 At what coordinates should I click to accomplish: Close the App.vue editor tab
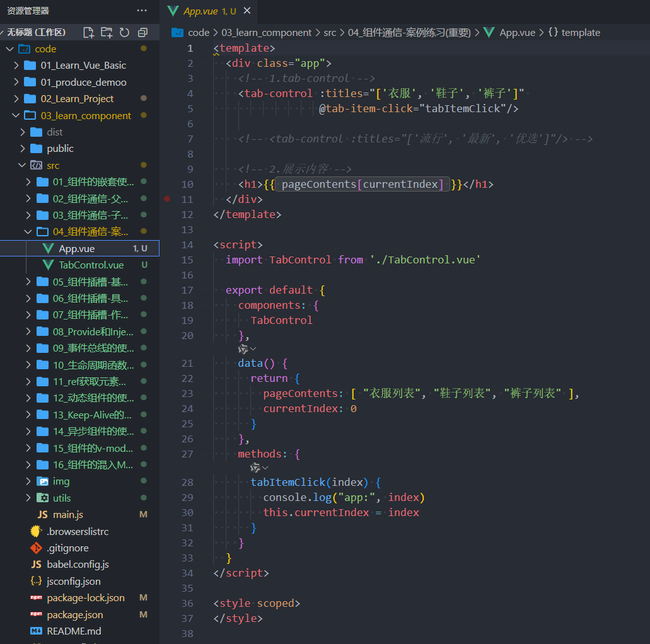[x=247, y=11]
